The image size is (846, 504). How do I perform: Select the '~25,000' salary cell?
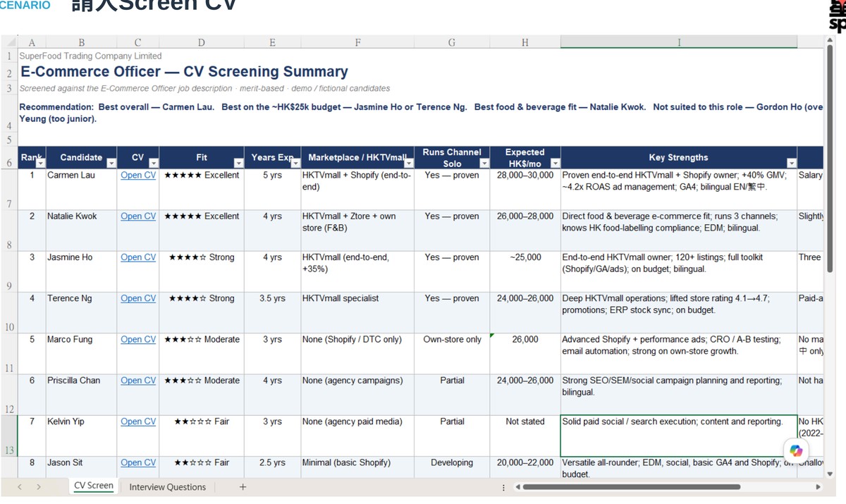pyautogui.click(x=525, y=272)
